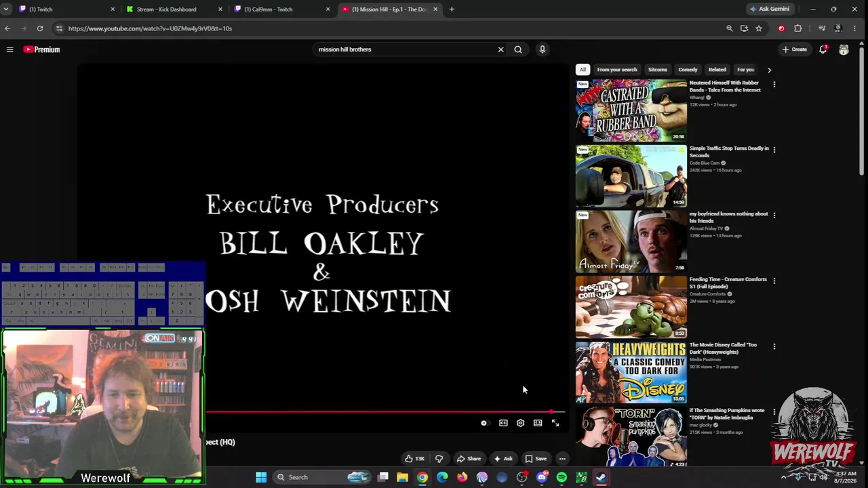The width and height of the screenshot is (868, 488).
Task: Open options for Neutered Himself video
Action: 774,85
